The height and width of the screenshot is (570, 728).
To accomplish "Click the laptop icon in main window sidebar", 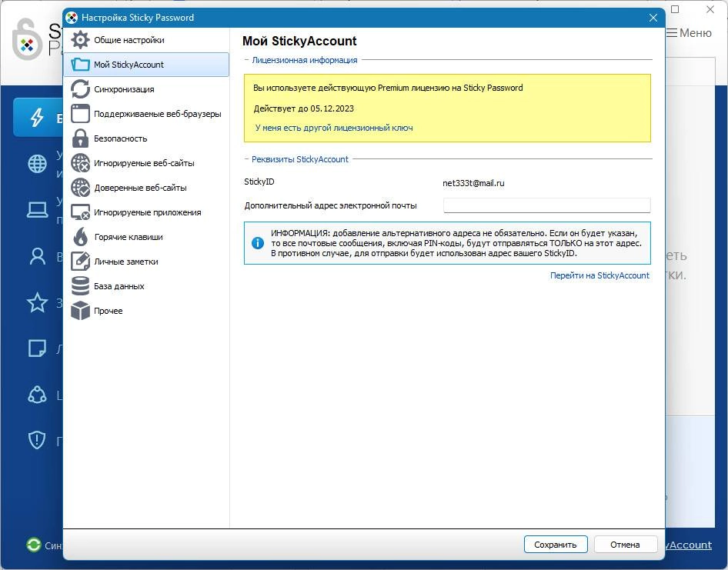I will pos(37,210).
